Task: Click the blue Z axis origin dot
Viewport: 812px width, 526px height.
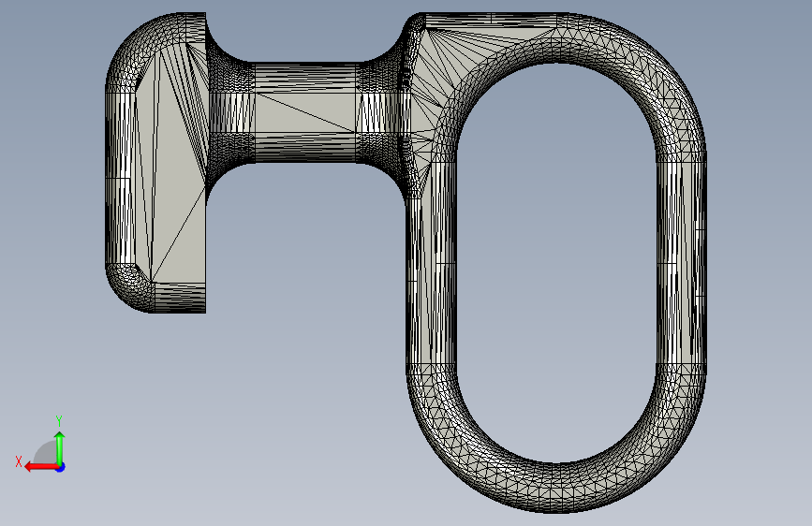Action: pos(61,467)
